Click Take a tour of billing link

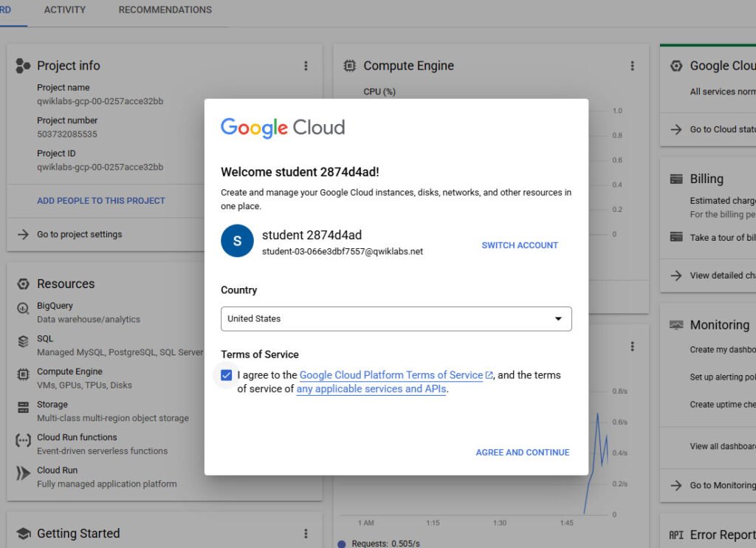(723, 237)
